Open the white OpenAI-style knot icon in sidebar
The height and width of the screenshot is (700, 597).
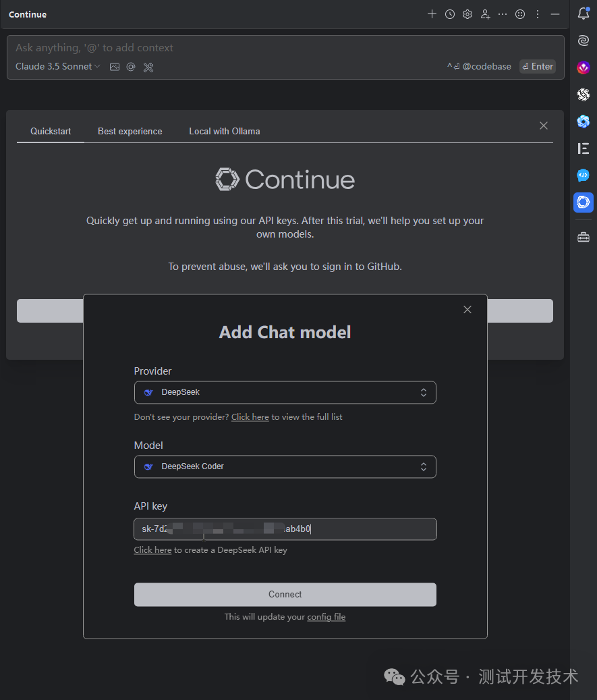pyautogui.click(x=583, y=95)
